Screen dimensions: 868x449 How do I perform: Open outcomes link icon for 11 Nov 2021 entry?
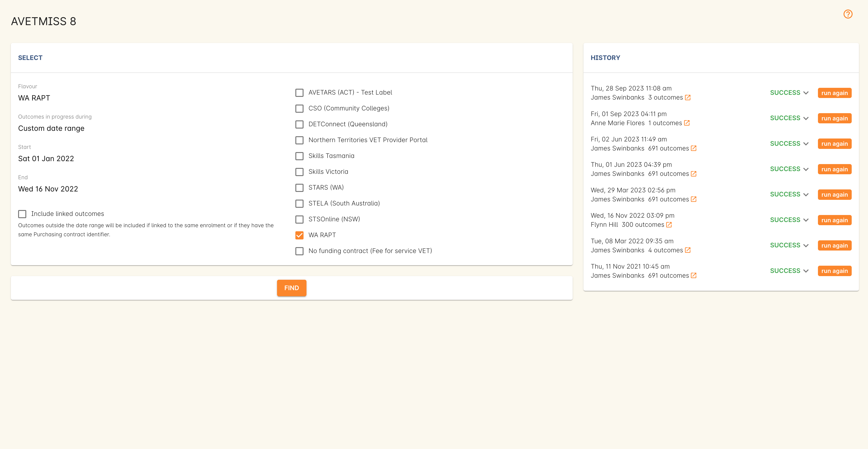tap(693, 276)
